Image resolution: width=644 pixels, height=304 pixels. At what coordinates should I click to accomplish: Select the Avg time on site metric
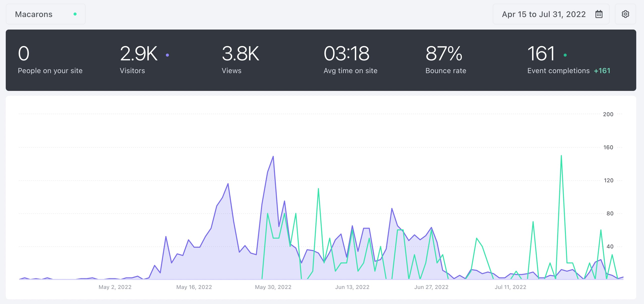pyautogui.click(x=350, y=60)
